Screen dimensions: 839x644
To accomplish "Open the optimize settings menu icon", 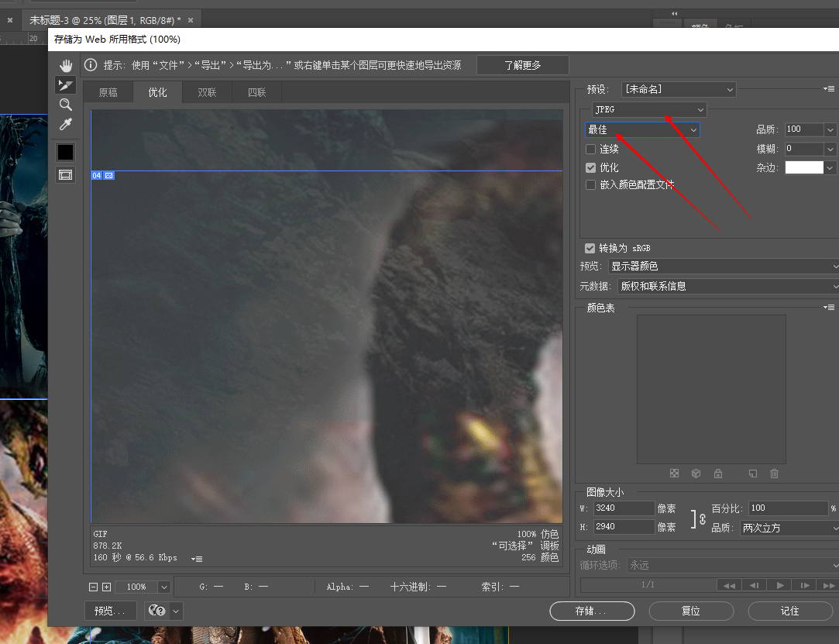I will tap(829, 89).
